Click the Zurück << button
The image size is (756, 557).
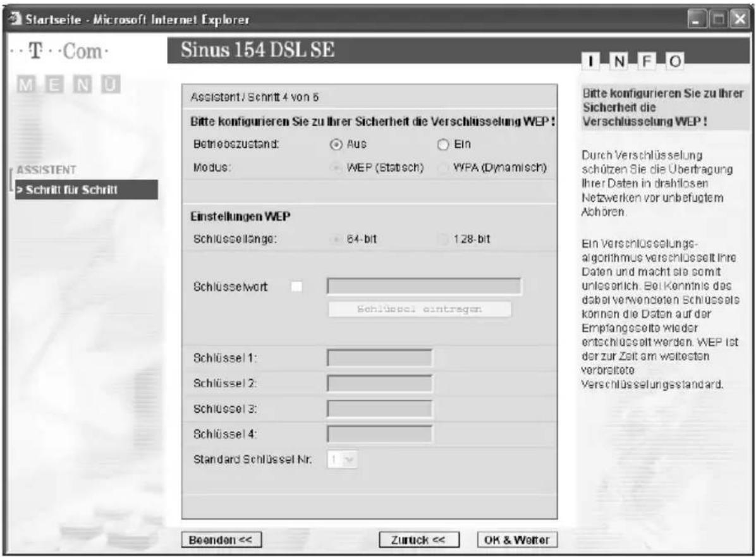pyautogui.click(x=419, y=540)
